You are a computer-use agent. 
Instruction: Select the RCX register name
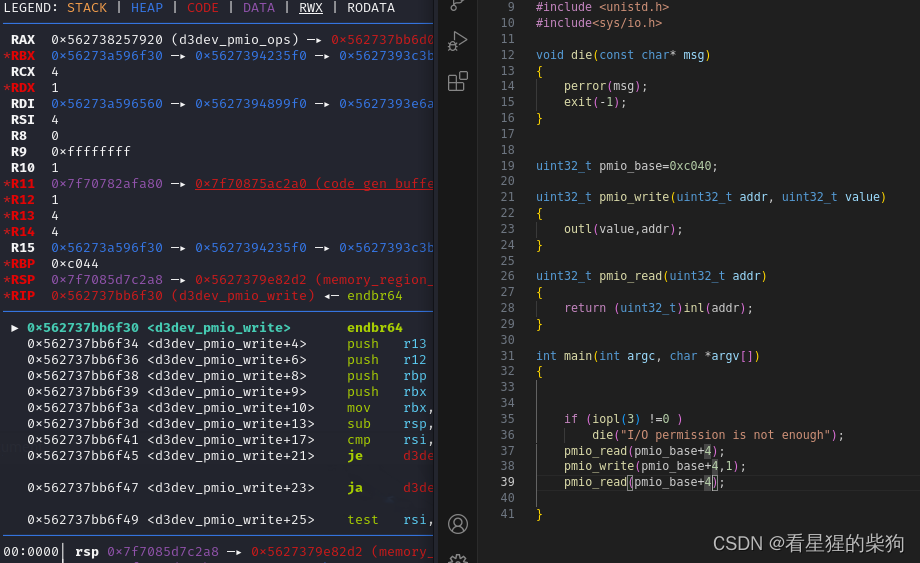click(x=23, y=72)
